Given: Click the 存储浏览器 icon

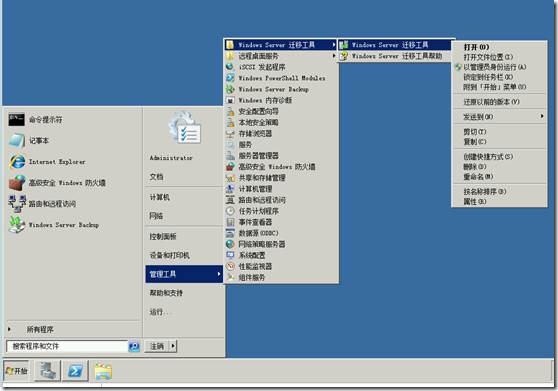Looking at the screenshot, I should click(230, 133).
